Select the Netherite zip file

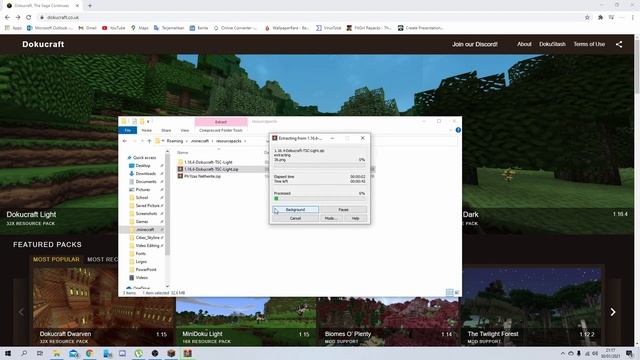202,176
